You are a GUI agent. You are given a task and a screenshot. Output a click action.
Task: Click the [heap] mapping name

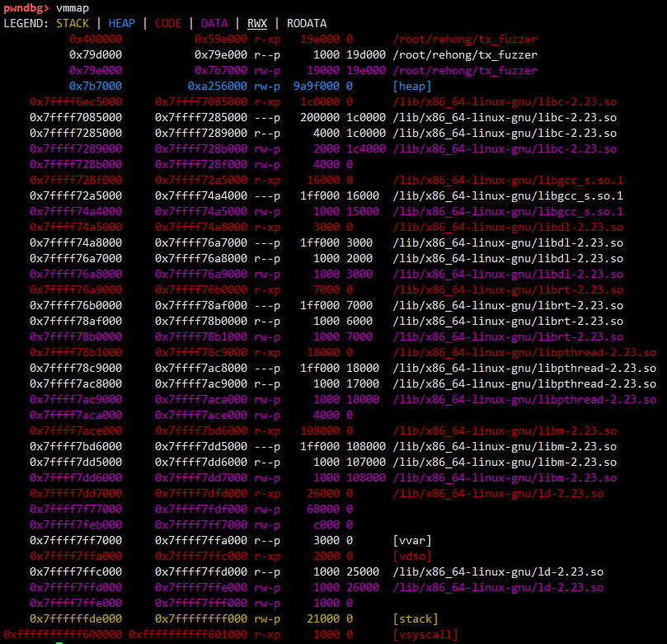click(x=412, y=87)
